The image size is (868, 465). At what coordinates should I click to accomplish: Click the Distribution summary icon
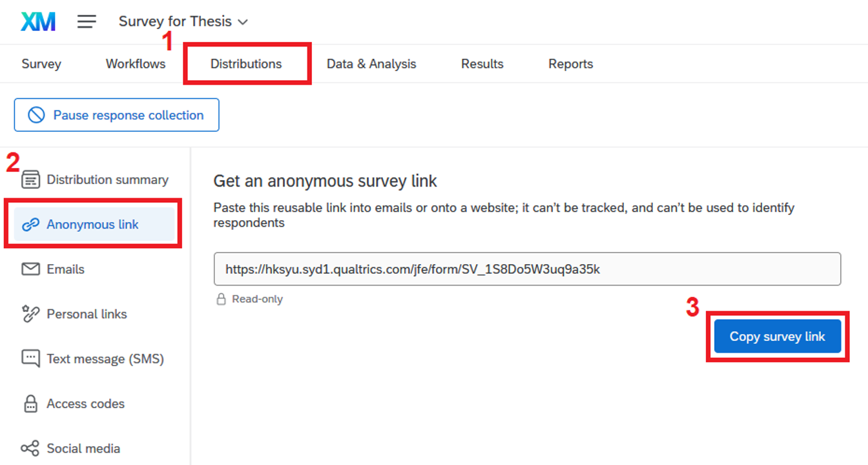coord(30,180)
